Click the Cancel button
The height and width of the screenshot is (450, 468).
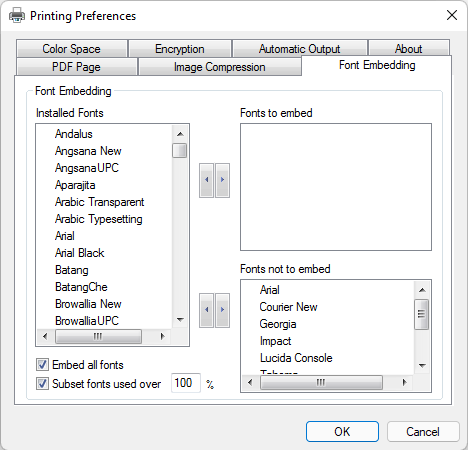click(423, 432)
